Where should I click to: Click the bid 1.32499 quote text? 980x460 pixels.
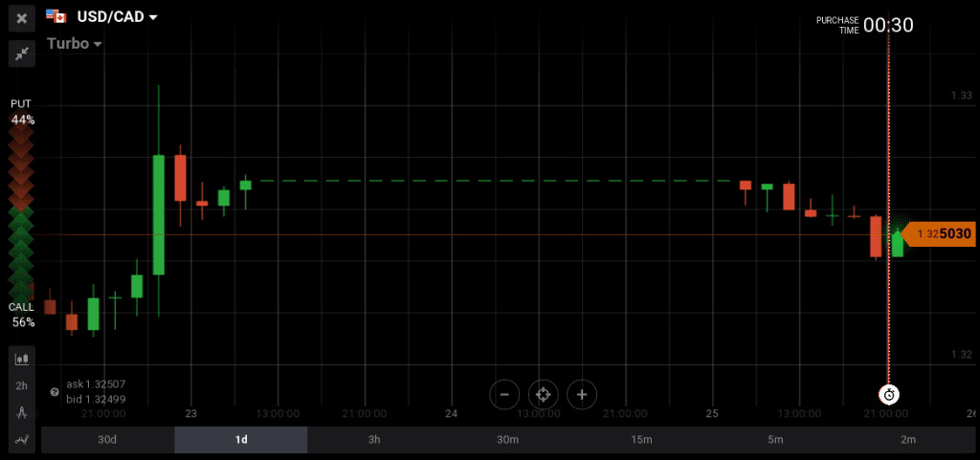pos(96,399)
